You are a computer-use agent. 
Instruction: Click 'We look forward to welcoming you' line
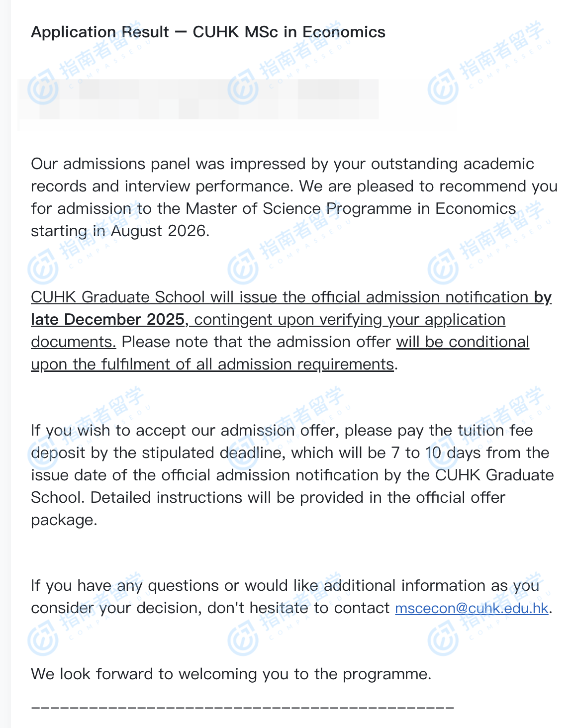231,674
